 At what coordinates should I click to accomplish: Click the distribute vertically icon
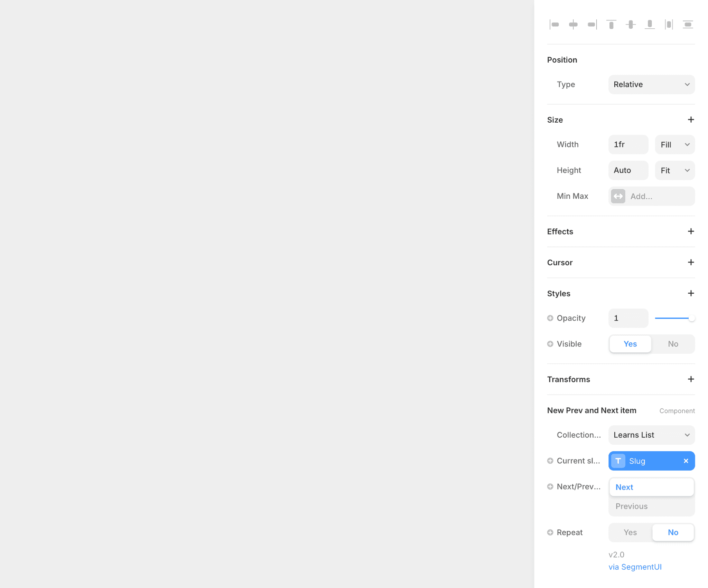click(688, 24)
